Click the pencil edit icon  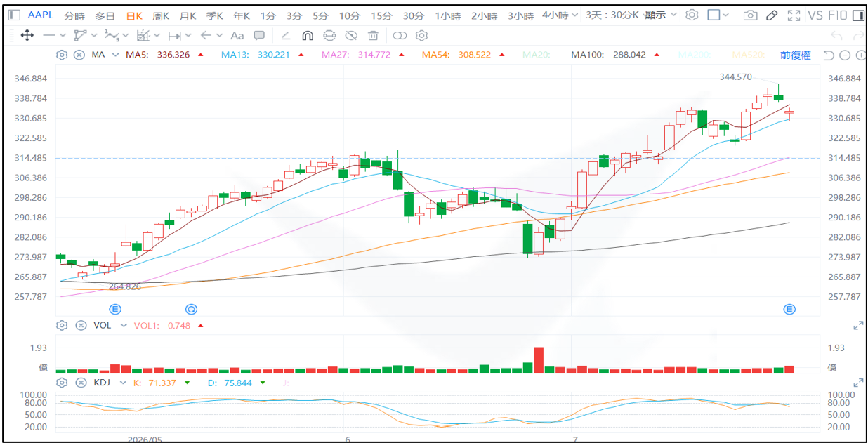coord(772,15)
